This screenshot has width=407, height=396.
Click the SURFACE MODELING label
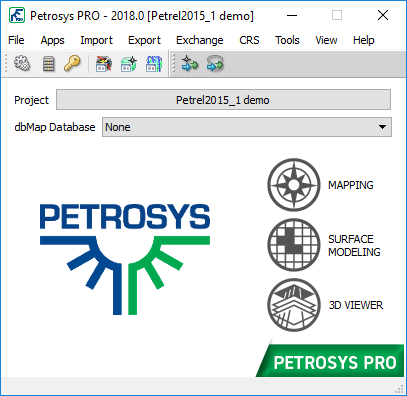click(x=354, y=245)
